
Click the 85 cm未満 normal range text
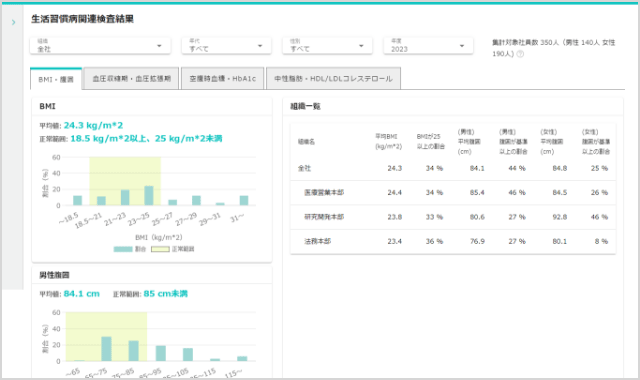(165, 293)
